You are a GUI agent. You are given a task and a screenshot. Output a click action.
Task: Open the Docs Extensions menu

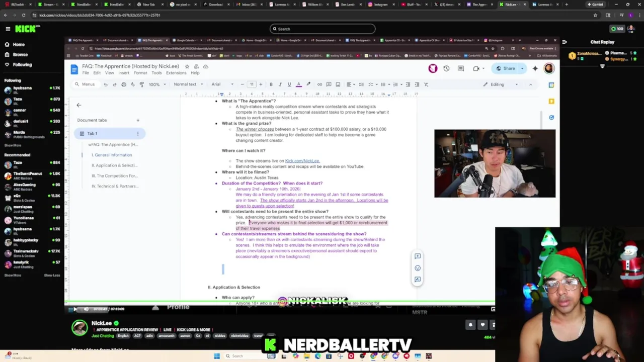click(x=176, y=73)
